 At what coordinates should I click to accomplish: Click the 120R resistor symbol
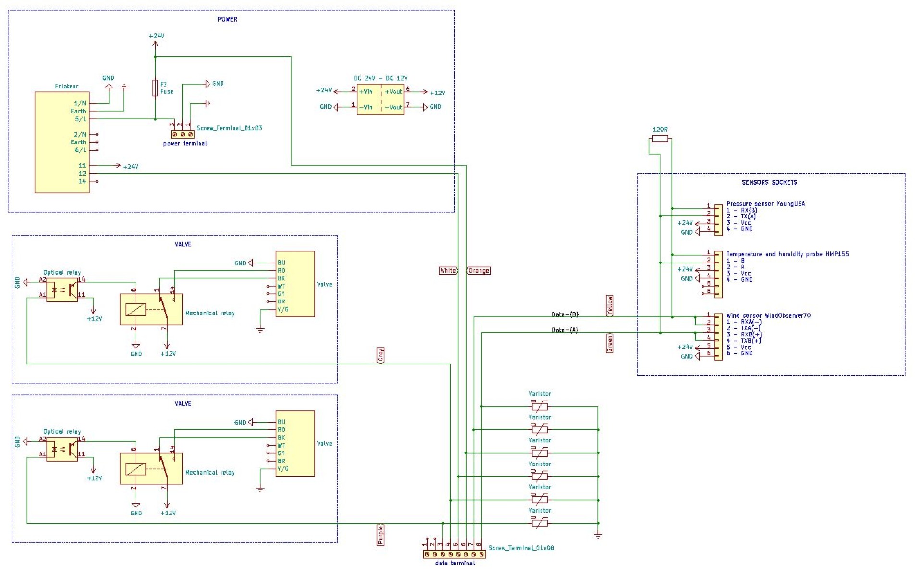click(660, 138)
